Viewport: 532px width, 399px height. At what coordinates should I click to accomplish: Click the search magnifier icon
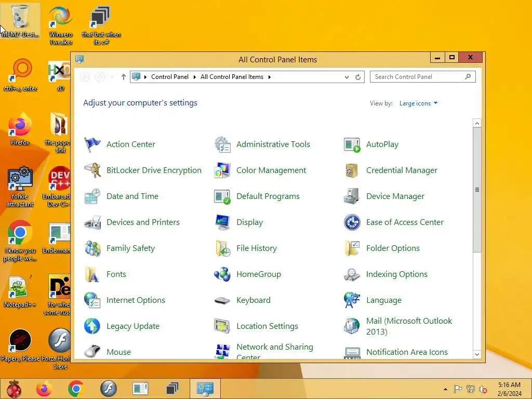coord(468,77)
